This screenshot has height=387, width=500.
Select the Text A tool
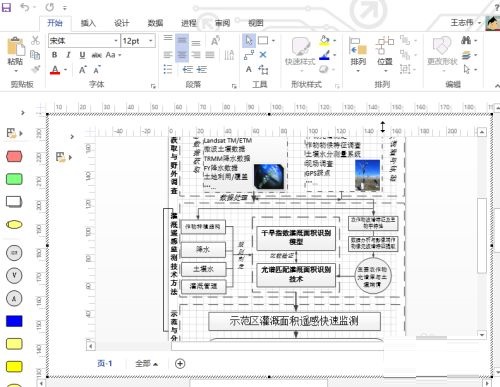[249, 69]
